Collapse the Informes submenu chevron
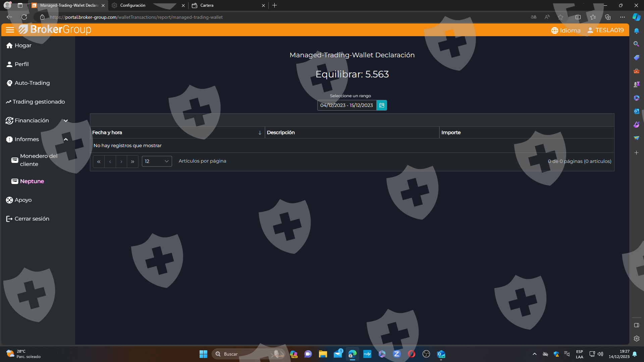The image size is (644, 362). [66, 139]
